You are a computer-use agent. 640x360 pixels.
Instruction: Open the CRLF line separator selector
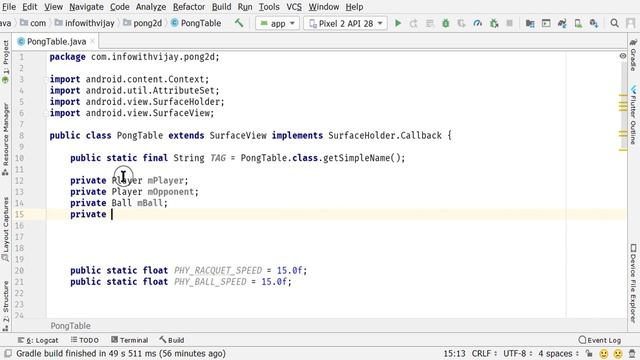pos(484,353)
